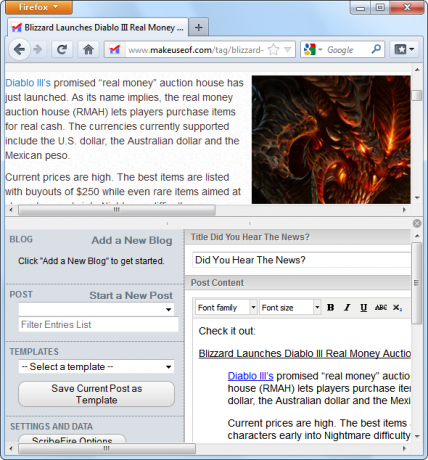The width and height of the screenshot is (428, 460).
Task: Toggle Subscript formatting icon
Action: [x=397, y=307]
